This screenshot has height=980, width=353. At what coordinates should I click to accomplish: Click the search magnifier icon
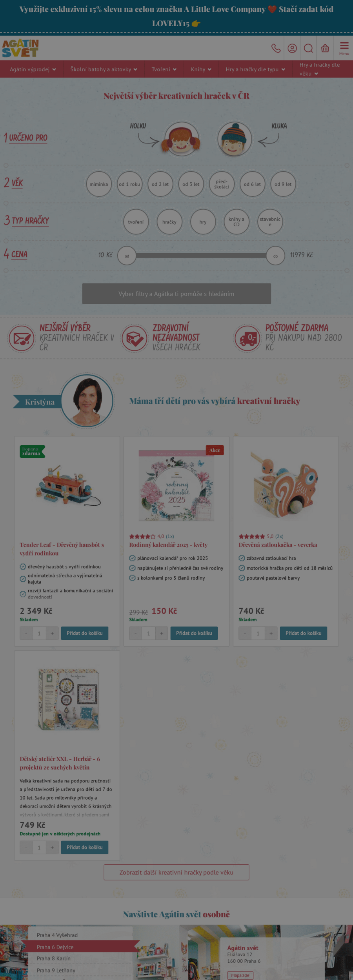309,48
